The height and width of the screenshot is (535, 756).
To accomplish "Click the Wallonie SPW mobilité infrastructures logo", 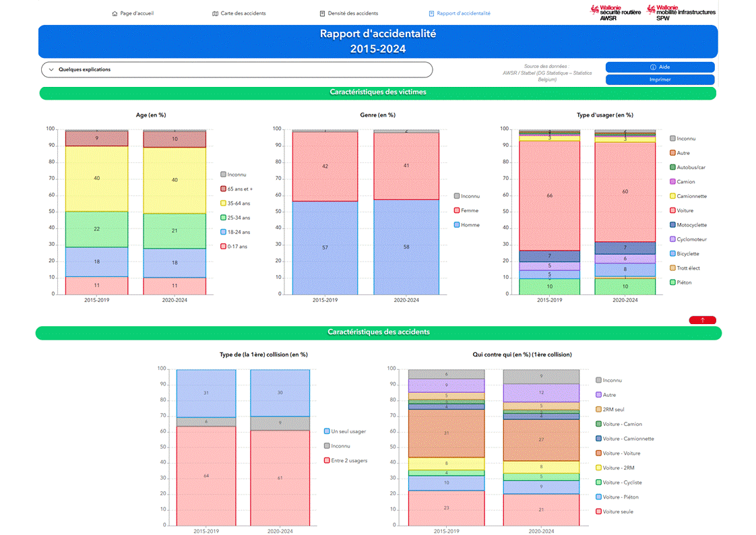I will (x=681, y=13).
